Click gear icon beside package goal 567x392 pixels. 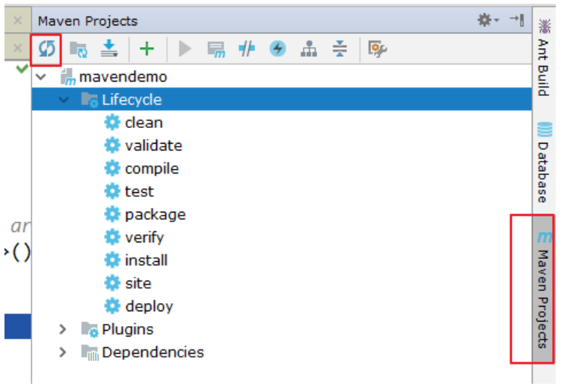click(x=112, y=215)
